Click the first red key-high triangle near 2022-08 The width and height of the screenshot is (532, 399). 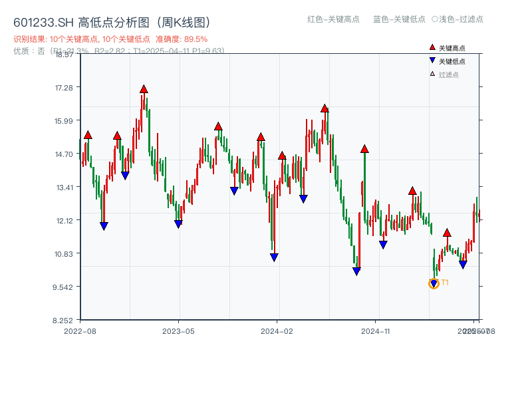(x=87, y=134)
